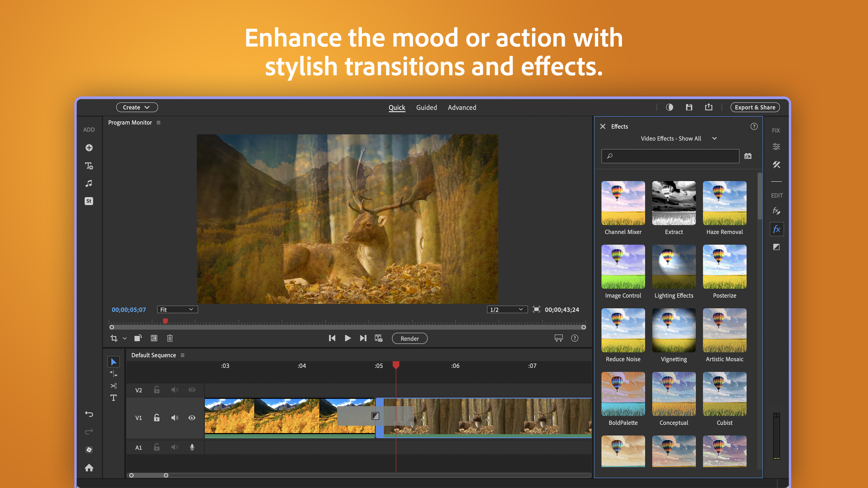The image size is (868, 488).
Task: Select the Add Music icon in left sidebar
Action: 89,183
